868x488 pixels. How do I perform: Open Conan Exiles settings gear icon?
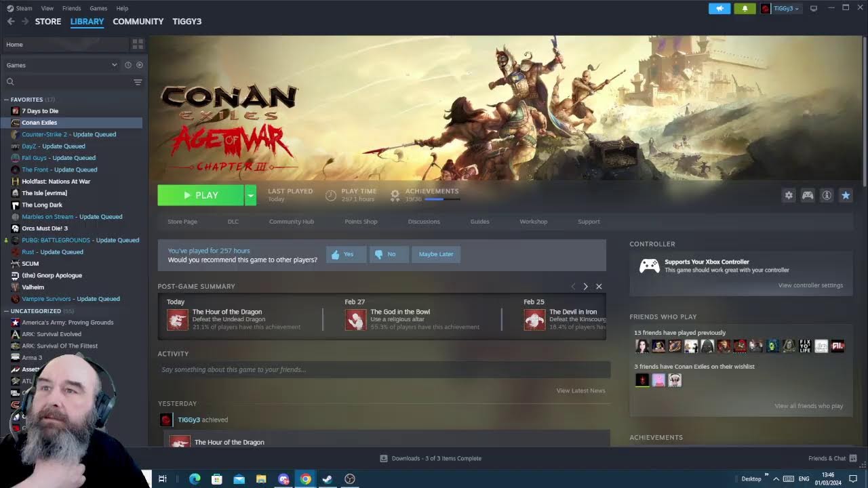(789, 195)
